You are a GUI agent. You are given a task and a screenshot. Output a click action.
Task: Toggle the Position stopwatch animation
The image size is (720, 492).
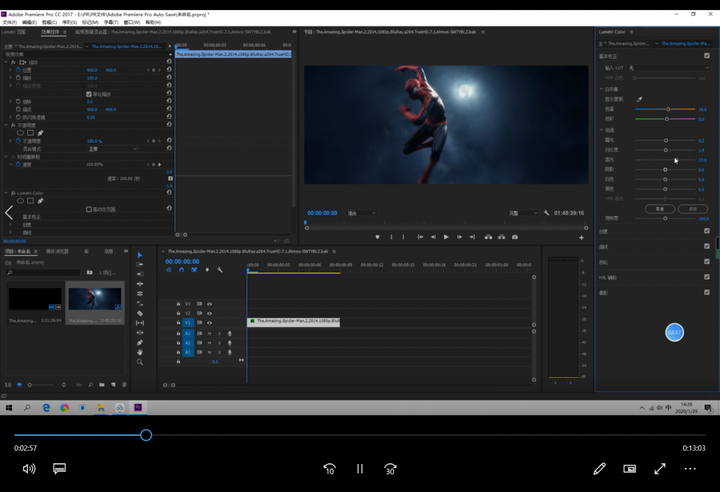[18, 70]
